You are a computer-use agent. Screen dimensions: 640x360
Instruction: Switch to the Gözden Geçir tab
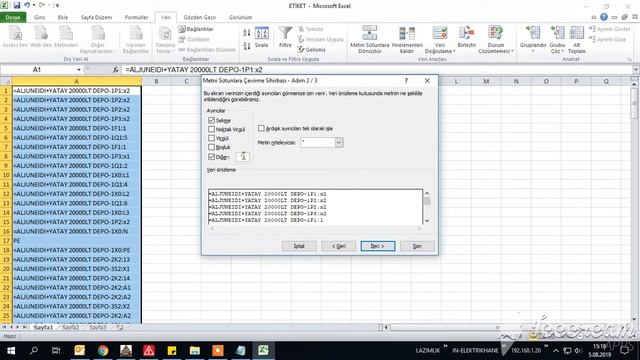click(200, 18)
